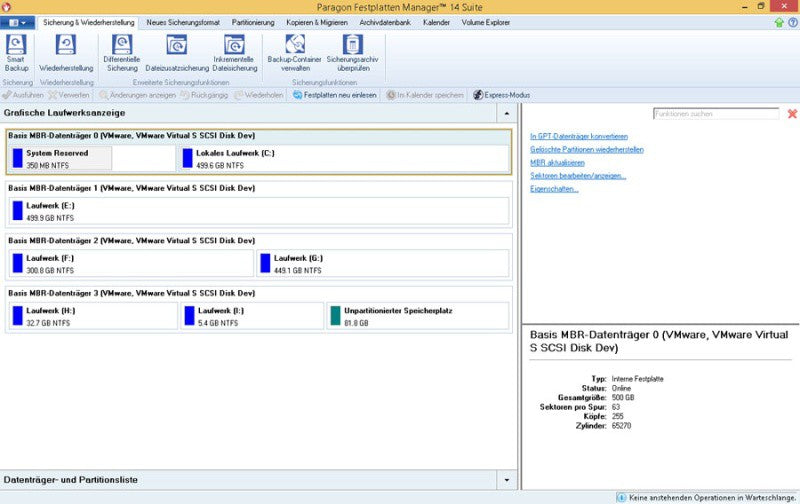Image resolution: width=800 pixels, height=504 pixels.
Task: Switch to Sicherung & Wiederherstellung tab
Action: pos(89,22)
